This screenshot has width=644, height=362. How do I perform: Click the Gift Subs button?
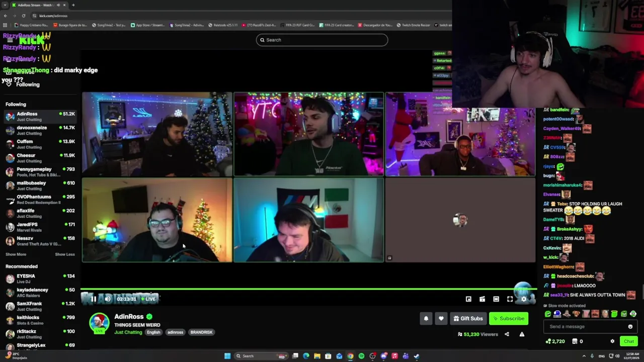pyautogui.click(x=468, y=318)
